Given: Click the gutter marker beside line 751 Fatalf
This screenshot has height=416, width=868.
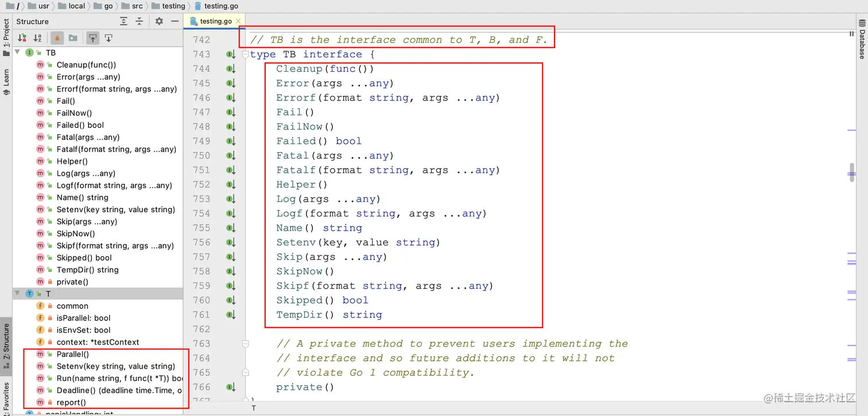Looking at the screenshot, I should (x=231, y=170).
